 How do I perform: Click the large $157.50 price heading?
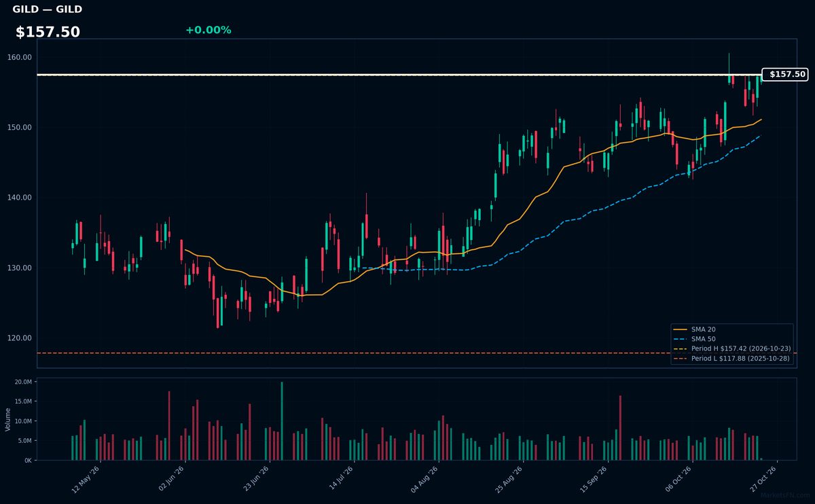(x=48, y=32)
